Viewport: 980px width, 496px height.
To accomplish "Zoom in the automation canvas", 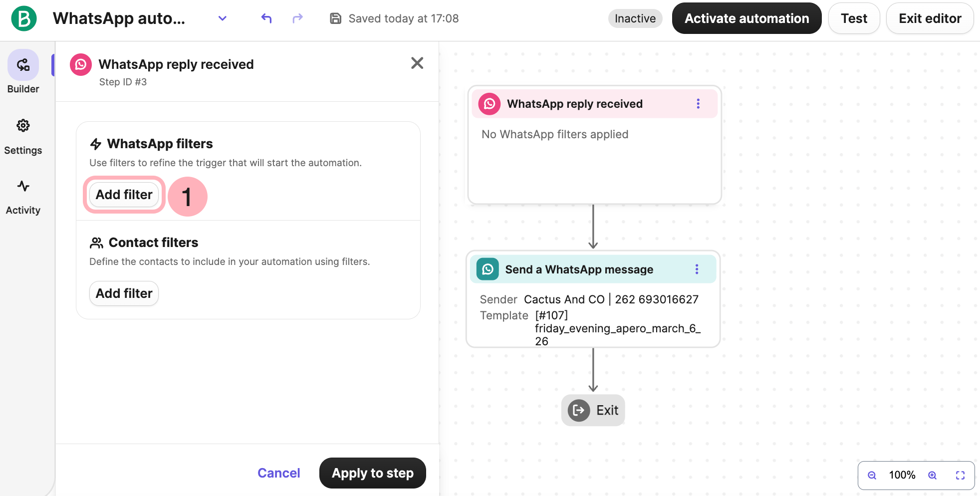I will point(932,475).
